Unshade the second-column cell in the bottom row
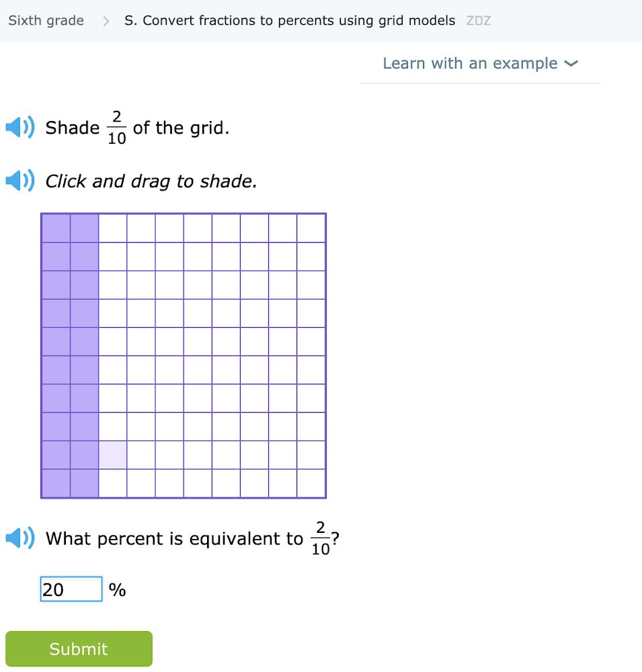The height and width of the screenshot is (672, 642). tap(84, 483)
